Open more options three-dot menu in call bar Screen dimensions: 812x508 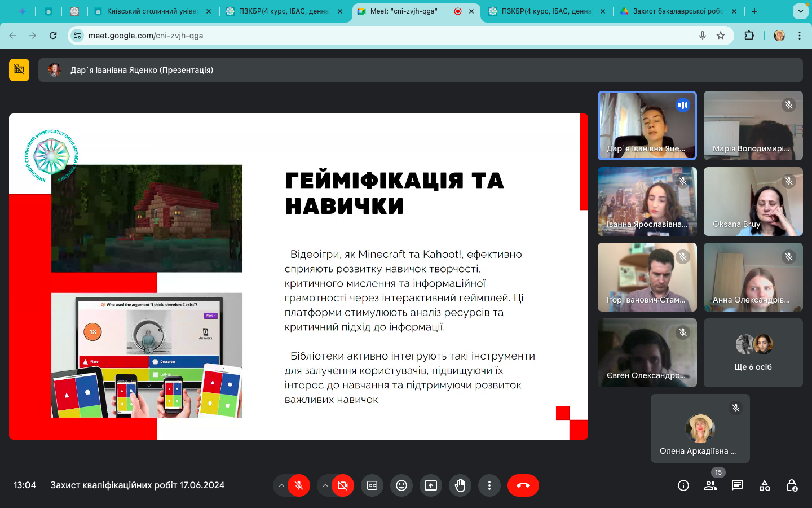coord(489,485)
